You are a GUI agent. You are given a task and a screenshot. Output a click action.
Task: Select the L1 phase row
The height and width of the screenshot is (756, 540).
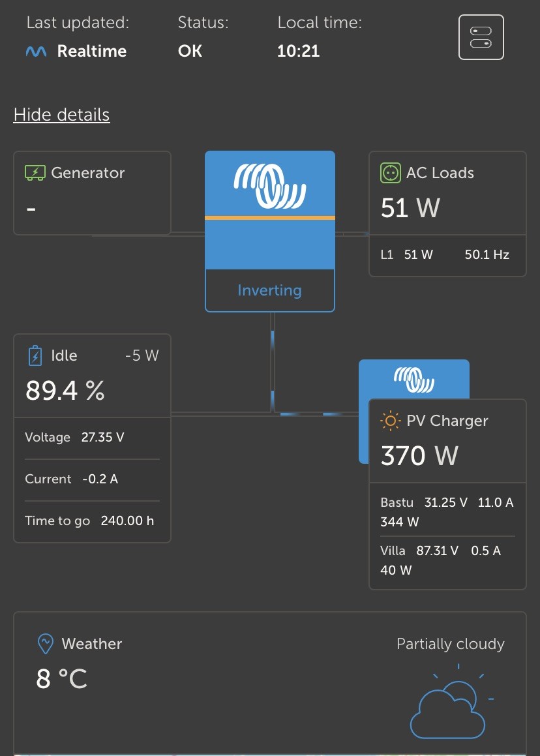447,255
